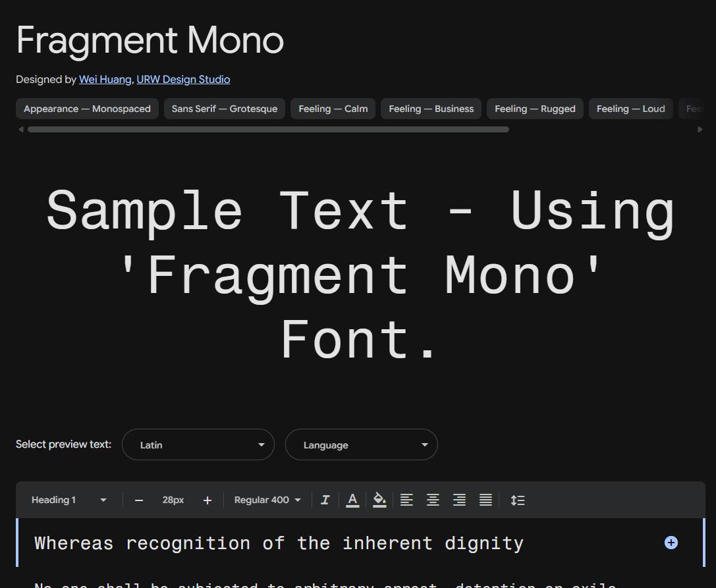Open the Latin preview text dropdown
716x588 pixels.
[x=198, y=444]
